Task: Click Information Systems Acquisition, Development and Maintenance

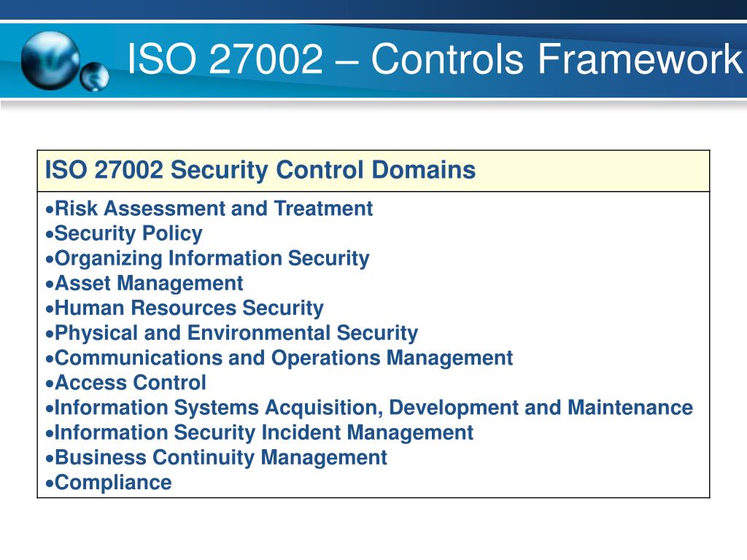Action: (369, 408)
